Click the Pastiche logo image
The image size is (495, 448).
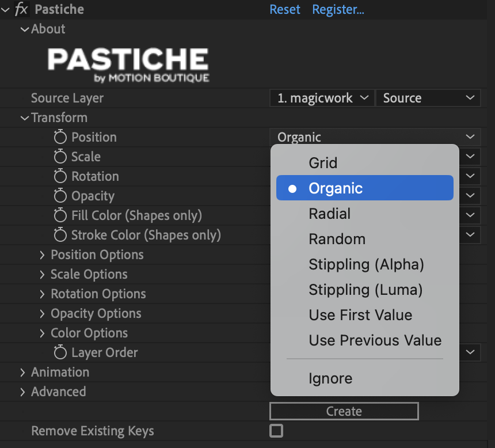128,64
